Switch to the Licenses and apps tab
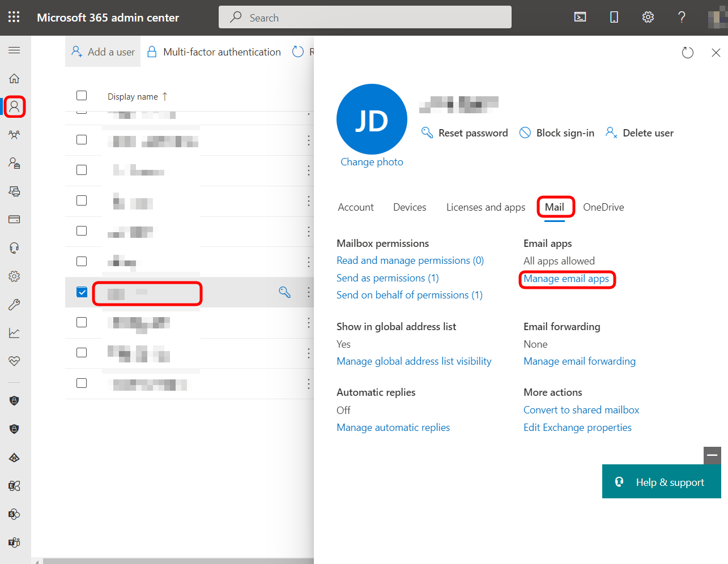Viewport: 728px width, 564px height. pos(486,207)
